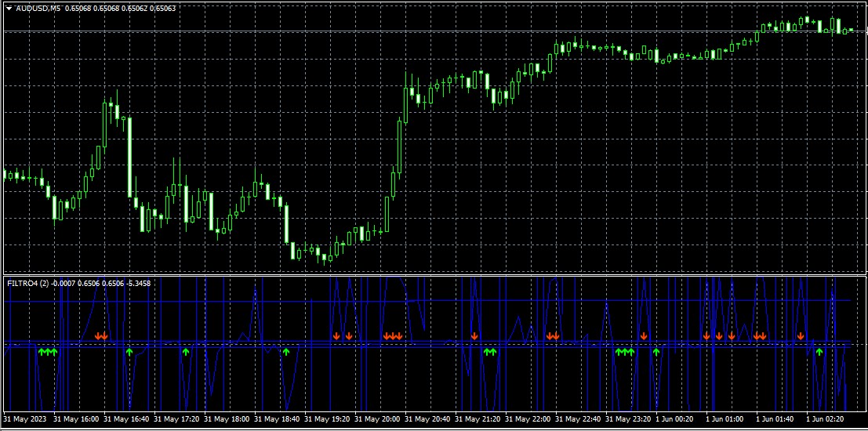Click the 31 May 20:00 time label
868x431 pixels.
pyautogui.click(x=377, y=419)
